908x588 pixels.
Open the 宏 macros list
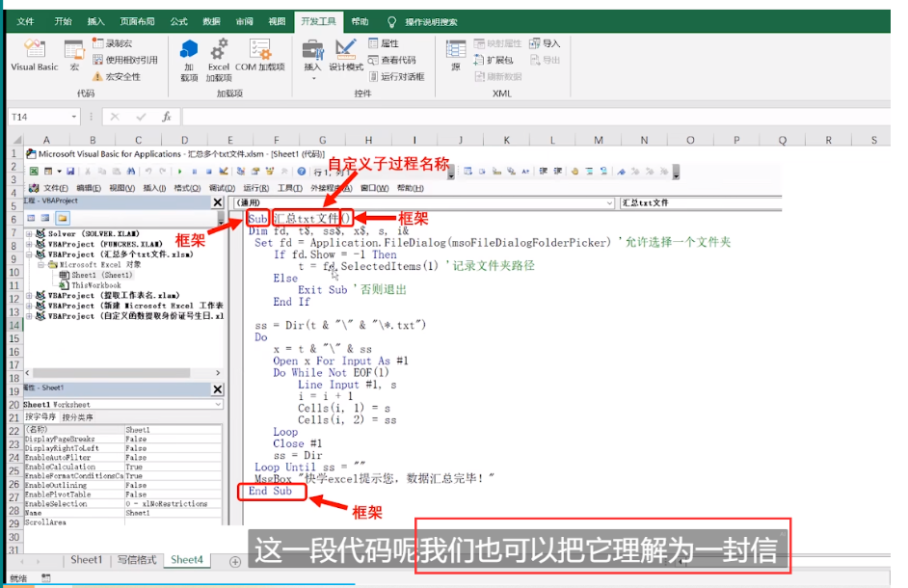point(74,56)
